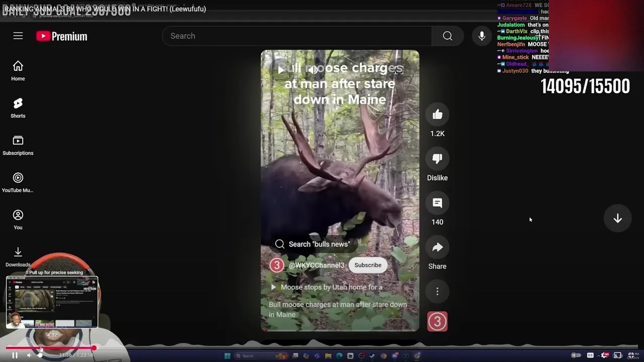Screen dimensions: 644x362
Task: Enter fullscreen in the outer player
Action: (631, 355)
